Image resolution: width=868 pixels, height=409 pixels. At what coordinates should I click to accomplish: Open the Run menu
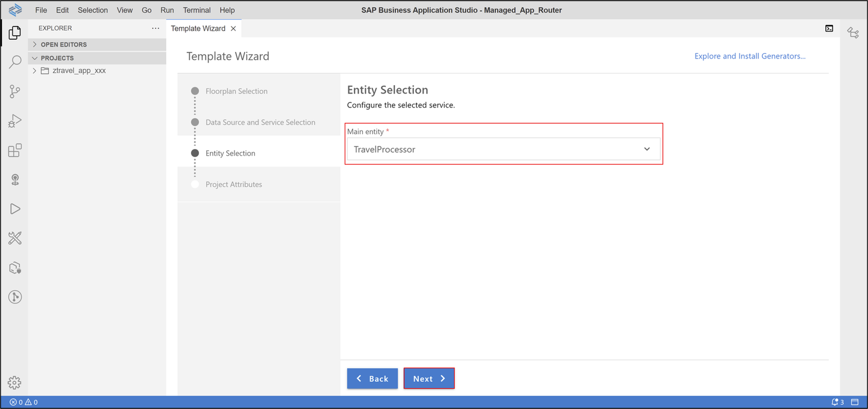pos(167,10)
